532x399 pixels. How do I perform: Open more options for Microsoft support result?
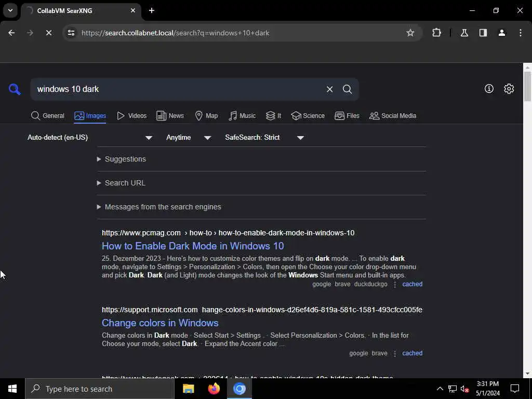coord(395,353)
